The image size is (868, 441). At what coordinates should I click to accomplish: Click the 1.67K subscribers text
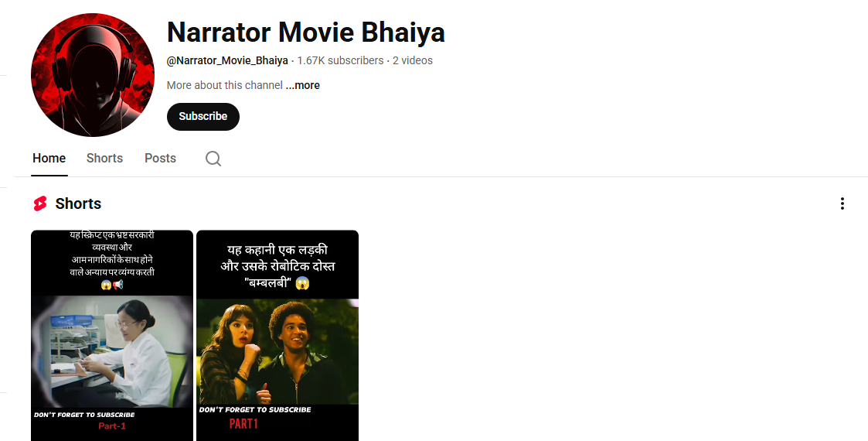(x=340, y=60)
